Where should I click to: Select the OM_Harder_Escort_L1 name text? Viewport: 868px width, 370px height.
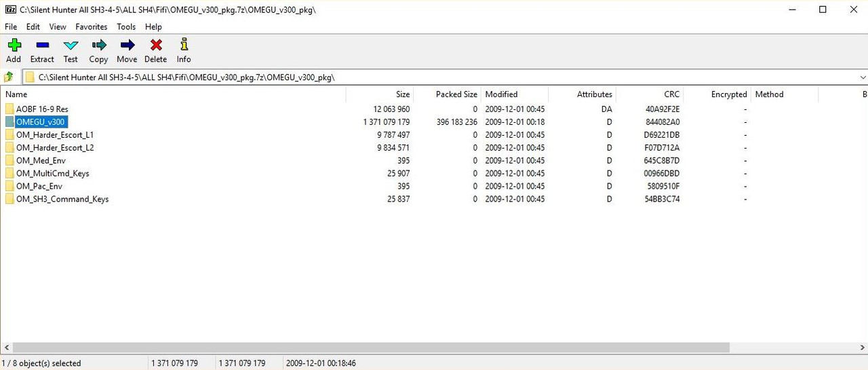tap(55, 135)
